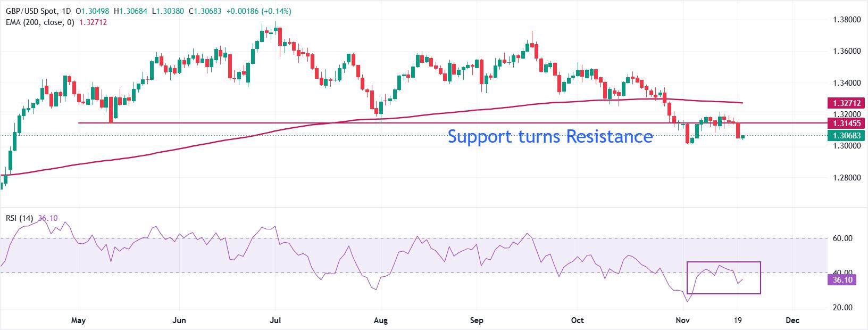This screenshot has height=330, width=868.
Task: Click the 1.38000 price axis label
Action: (x=846, y=20)
